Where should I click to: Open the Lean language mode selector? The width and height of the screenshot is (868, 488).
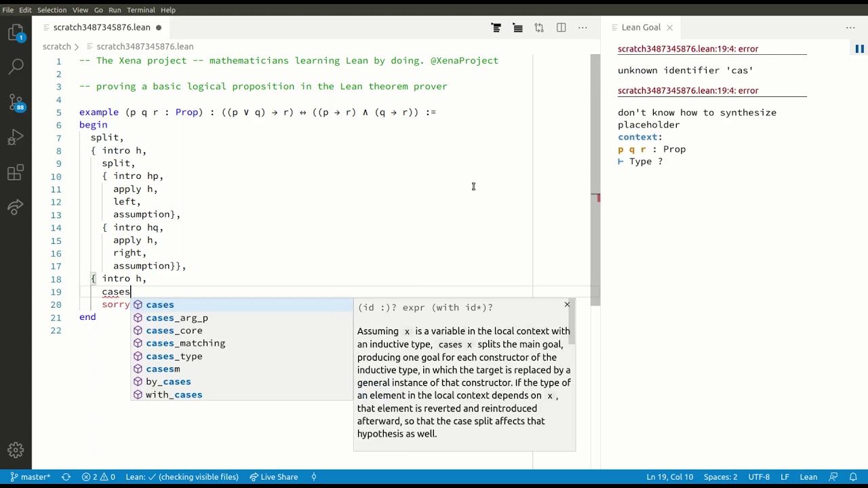coord(808,477)
